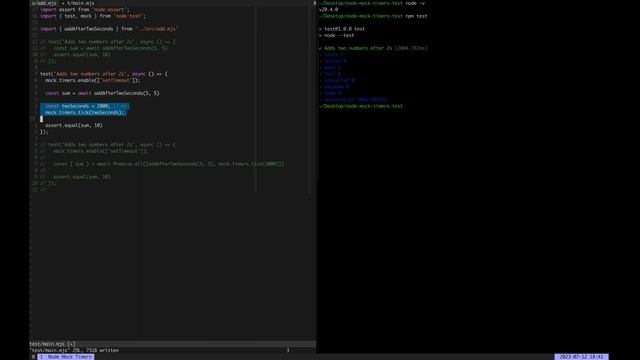Click the passed 'Adds two numbers after 2s' result

[x=373, y=48]
